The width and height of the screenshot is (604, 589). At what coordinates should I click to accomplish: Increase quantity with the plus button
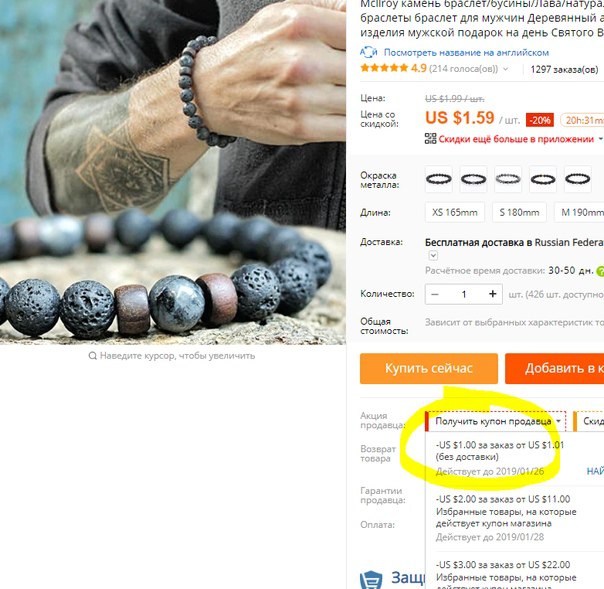tap(492, 294)
